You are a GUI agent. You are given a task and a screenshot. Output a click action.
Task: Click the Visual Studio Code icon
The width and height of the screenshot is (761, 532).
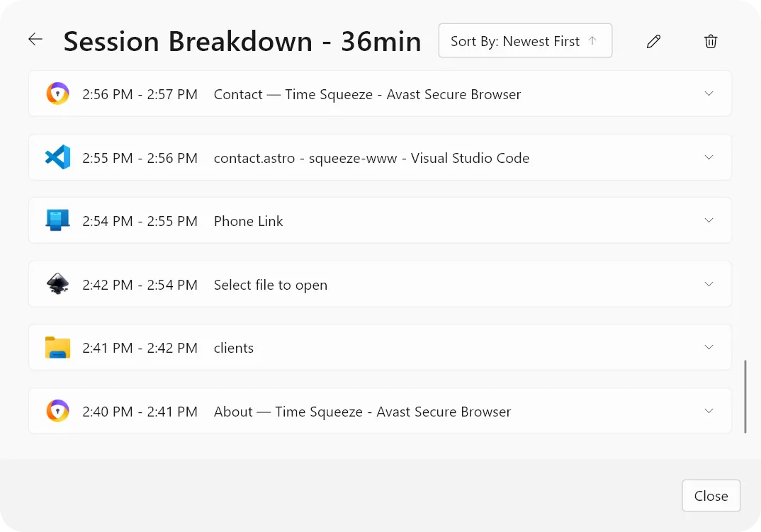point(57,157)
